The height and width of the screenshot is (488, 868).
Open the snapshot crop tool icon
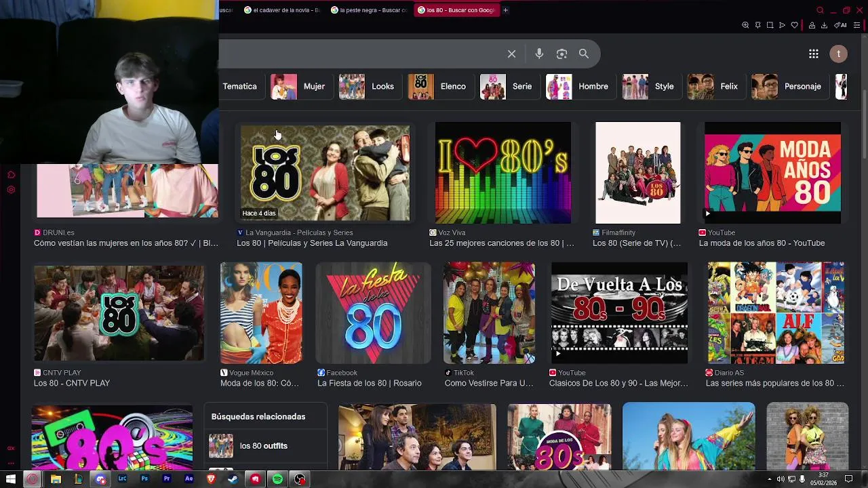click(x=770, y=25)
